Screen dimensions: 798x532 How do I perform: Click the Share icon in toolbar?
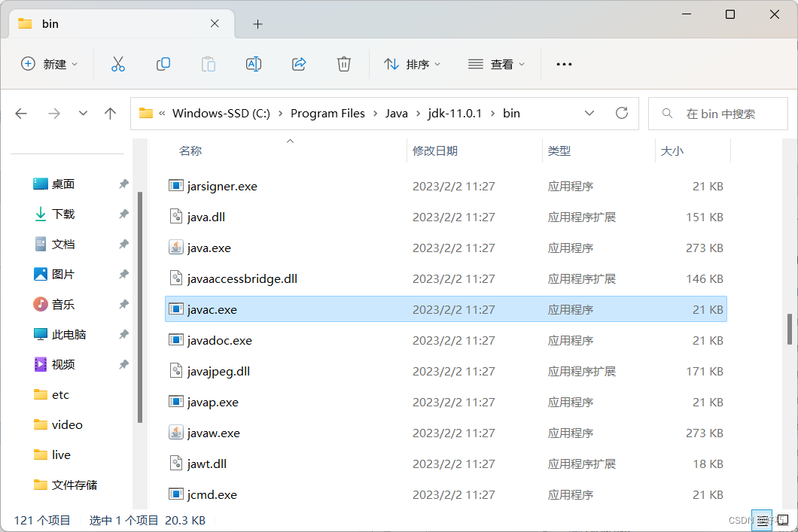tap(299, 64)
